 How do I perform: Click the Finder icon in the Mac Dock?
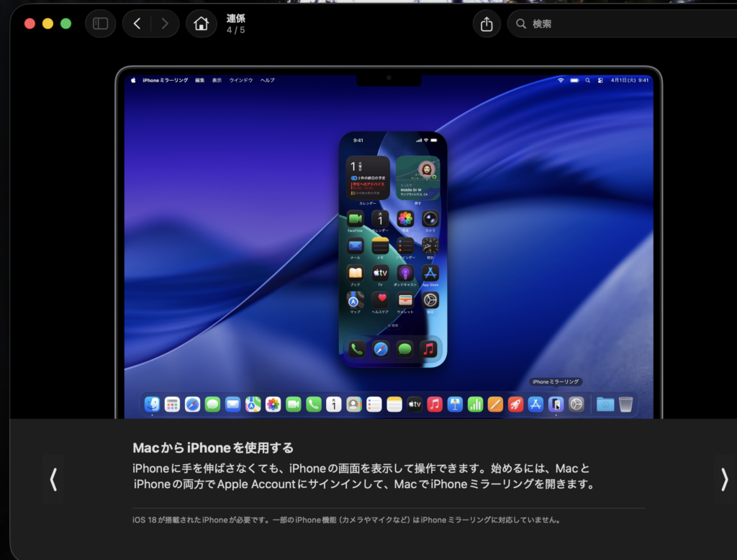click(152, 405)
